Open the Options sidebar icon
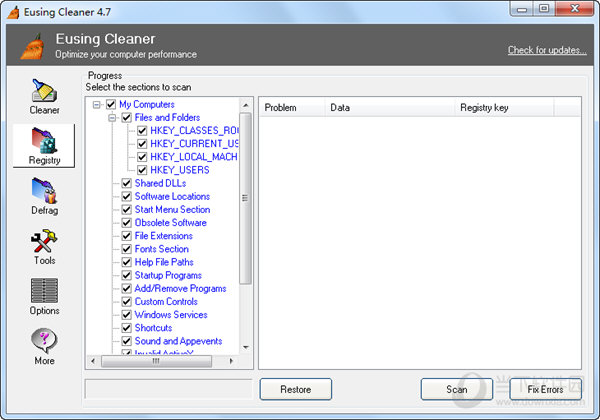 click(x=44, y=291)
